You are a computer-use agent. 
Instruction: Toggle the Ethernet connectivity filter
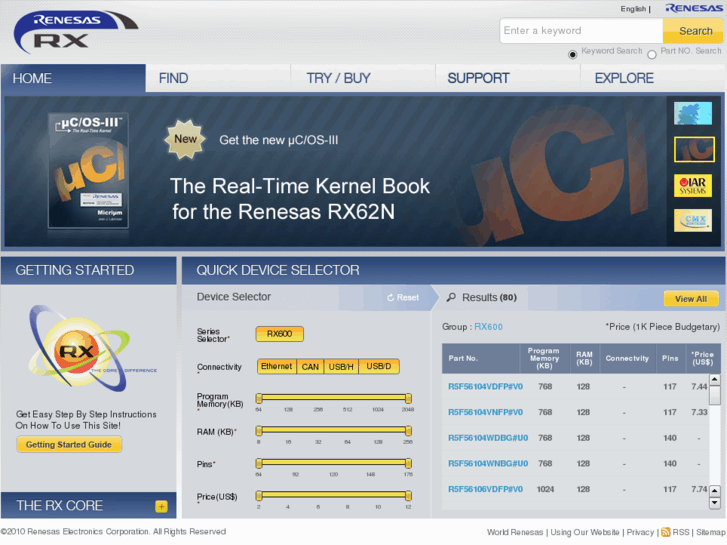pyautogui.click(x=276, y=366)
